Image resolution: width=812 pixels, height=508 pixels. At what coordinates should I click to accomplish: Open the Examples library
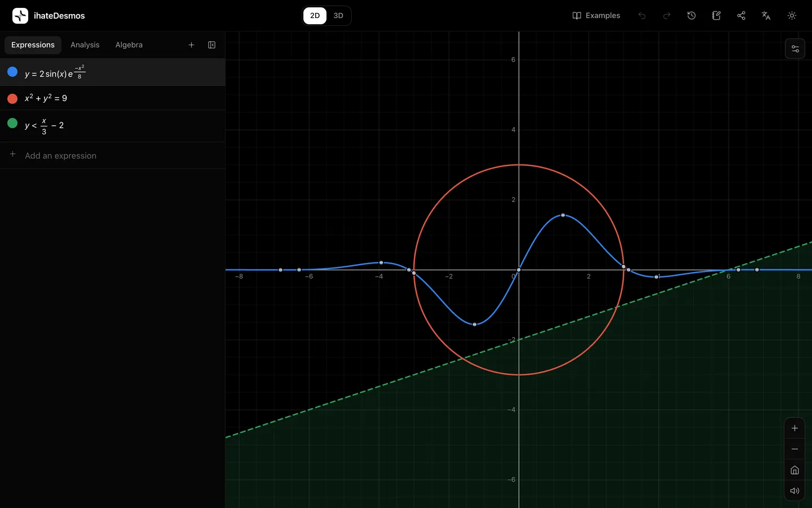(596, 16)
